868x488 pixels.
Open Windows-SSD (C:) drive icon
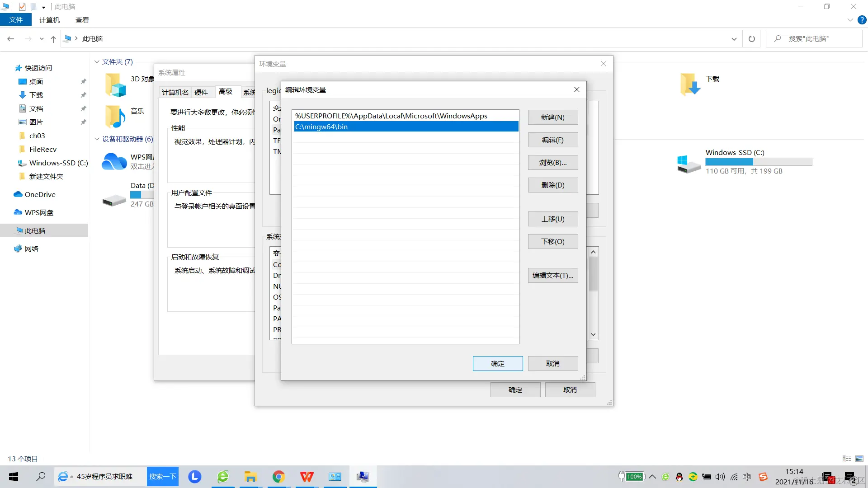point(689,163)
